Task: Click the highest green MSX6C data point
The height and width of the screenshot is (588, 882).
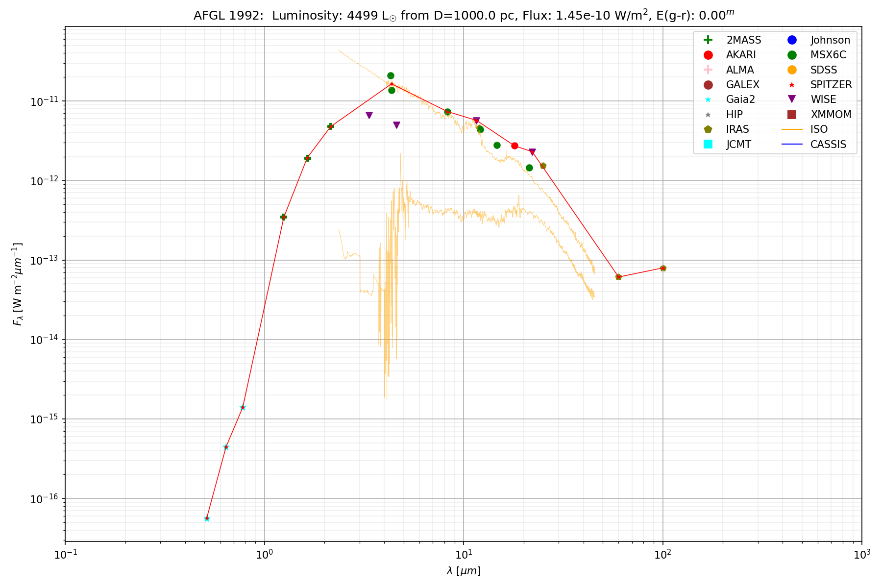Action: pos(391,75)
